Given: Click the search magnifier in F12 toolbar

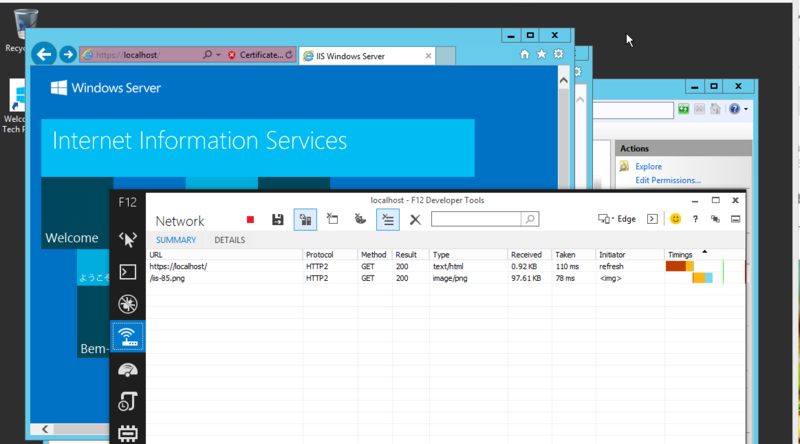Looking at the screenshot, I should (x=530, y=219).
